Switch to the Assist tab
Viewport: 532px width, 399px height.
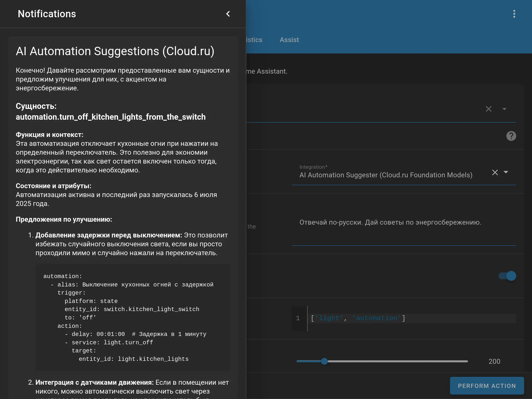click(x=289, y=40)
